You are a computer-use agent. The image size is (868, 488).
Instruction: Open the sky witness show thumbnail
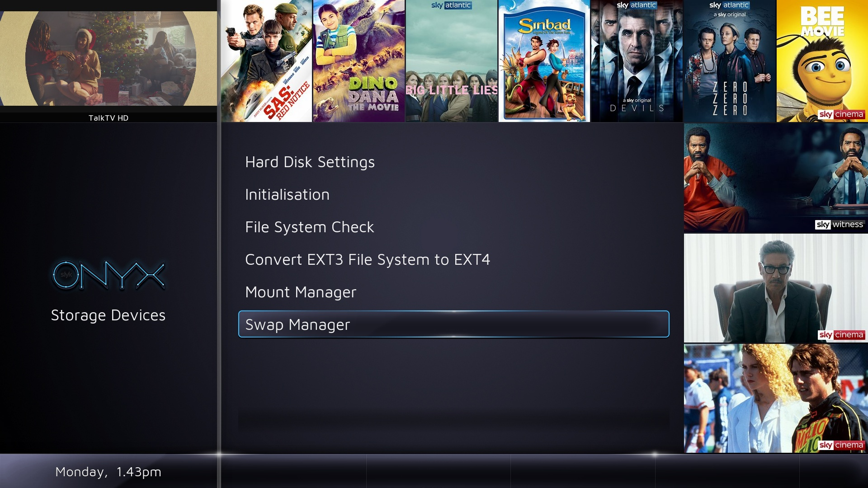[x=776, y=178]
